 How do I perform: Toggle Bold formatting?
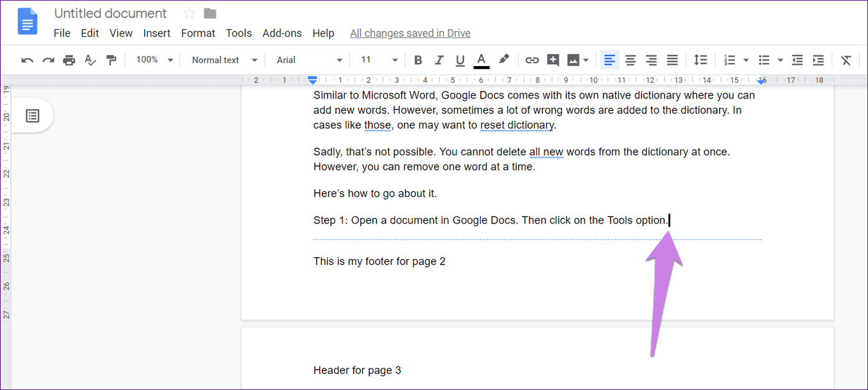[x=418, y=60]
